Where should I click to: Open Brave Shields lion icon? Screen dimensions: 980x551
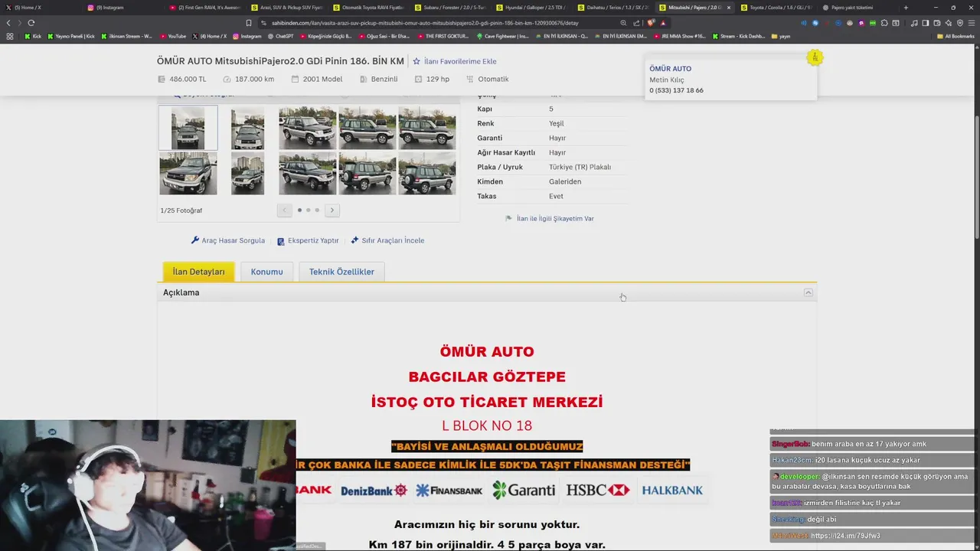(x=652, y=23)
